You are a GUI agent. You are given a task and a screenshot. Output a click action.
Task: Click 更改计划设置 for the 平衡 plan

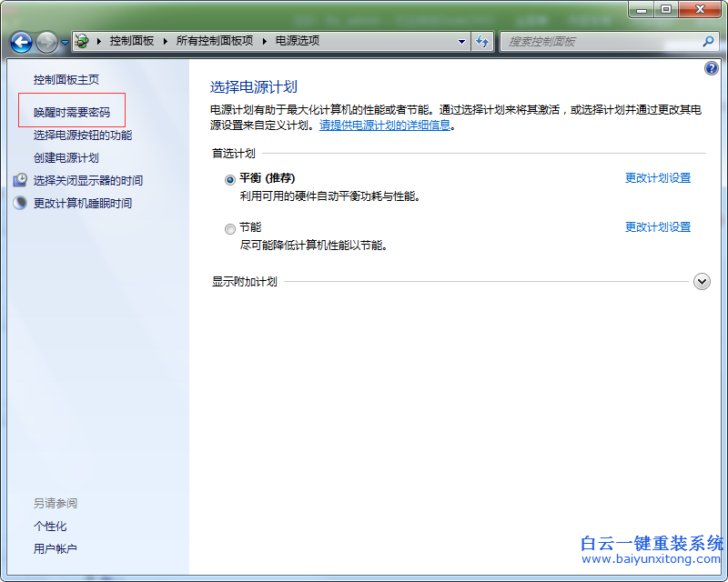(657, 178)
